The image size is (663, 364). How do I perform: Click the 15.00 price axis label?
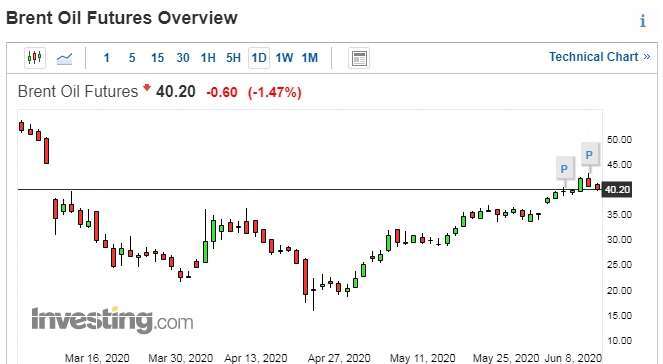[x=619, y=316]
